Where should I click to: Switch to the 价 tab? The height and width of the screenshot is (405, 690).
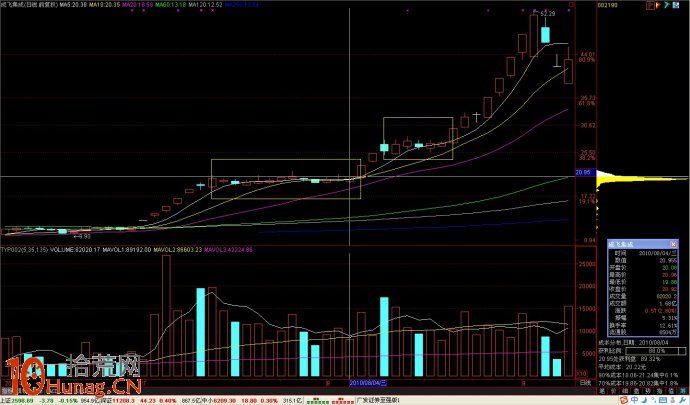tap(613, 391)
